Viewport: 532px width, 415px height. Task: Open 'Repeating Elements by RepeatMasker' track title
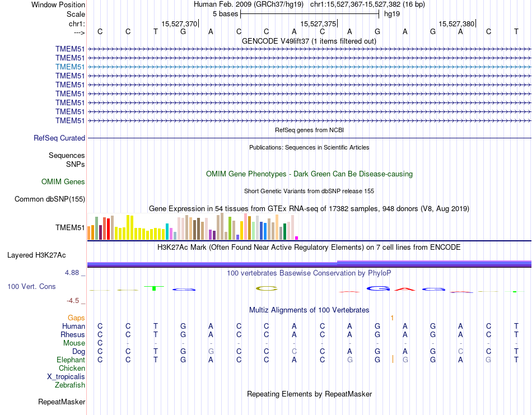pos(309,394)
